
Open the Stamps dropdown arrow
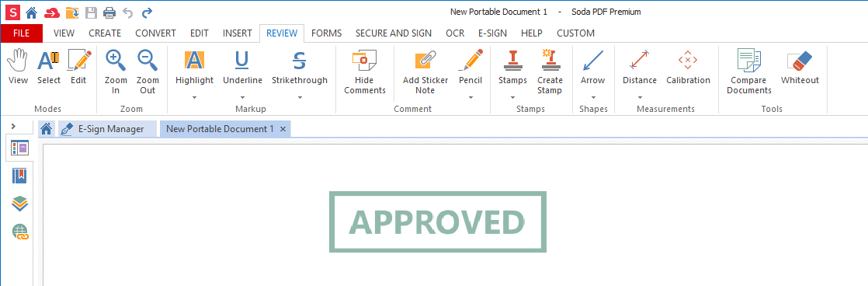[x=512, y=98]
